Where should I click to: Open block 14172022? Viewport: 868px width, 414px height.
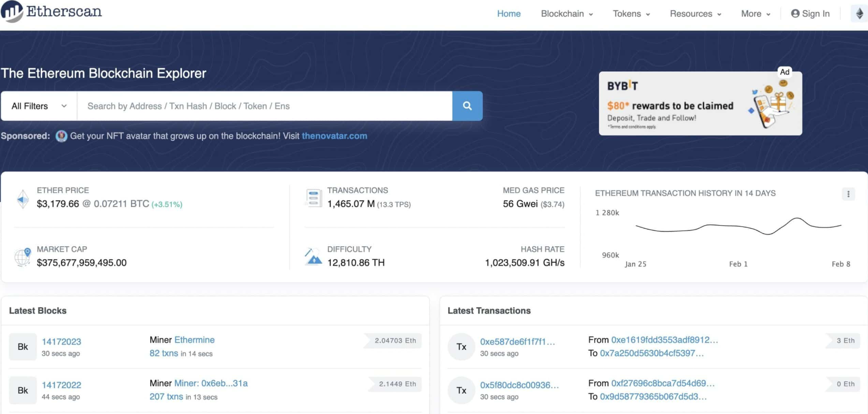click(x=61, y=385)
